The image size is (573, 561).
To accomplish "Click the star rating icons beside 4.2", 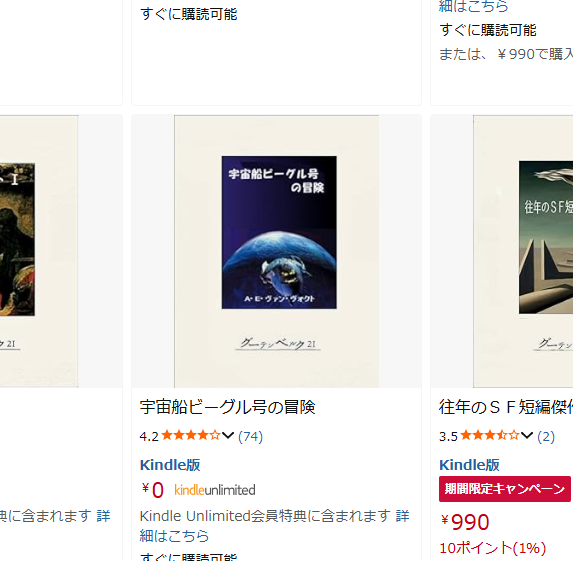I will coord(191,435).
